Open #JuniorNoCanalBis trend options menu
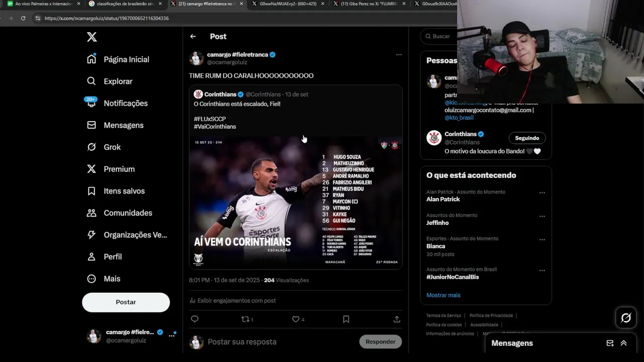 click(x=542, y=270)
